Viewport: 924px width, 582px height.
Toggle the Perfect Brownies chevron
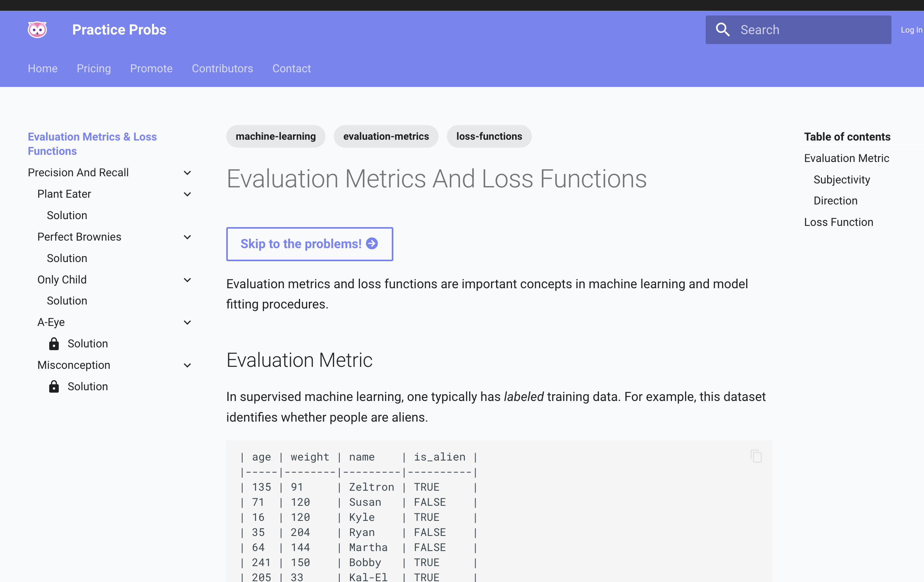187,237
